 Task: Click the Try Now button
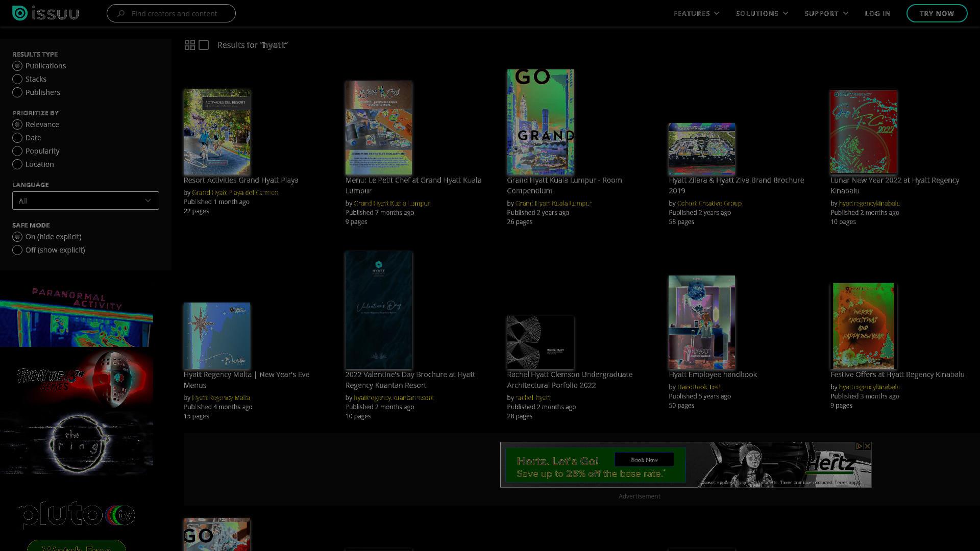coord(937,13)
